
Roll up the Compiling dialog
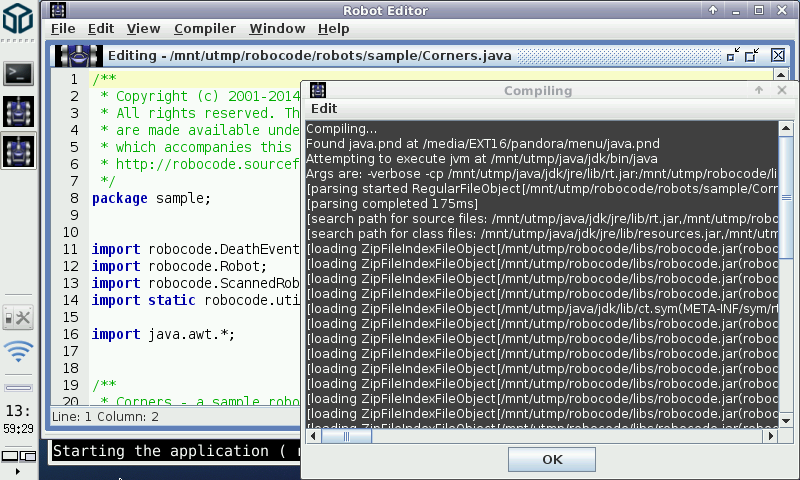point(759,90)
